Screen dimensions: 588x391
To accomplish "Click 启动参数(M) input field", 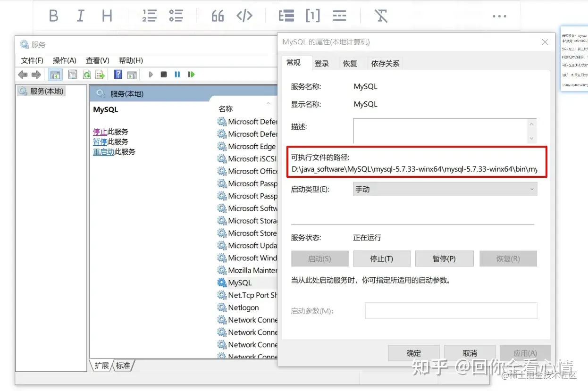I will (451, 311).
